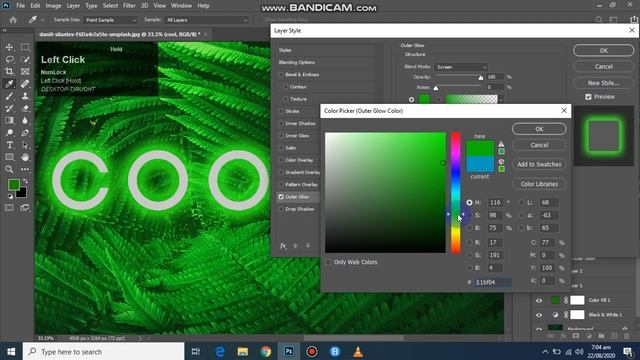Click the fx icon in Layer Style

[x=283, y=246]
